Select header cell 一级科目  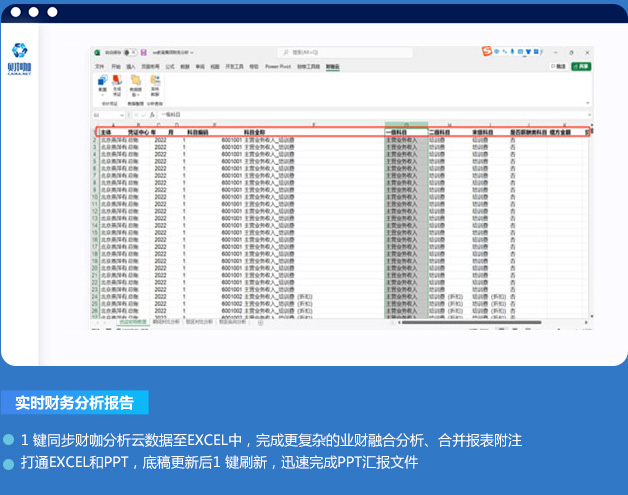coord(406,132)
